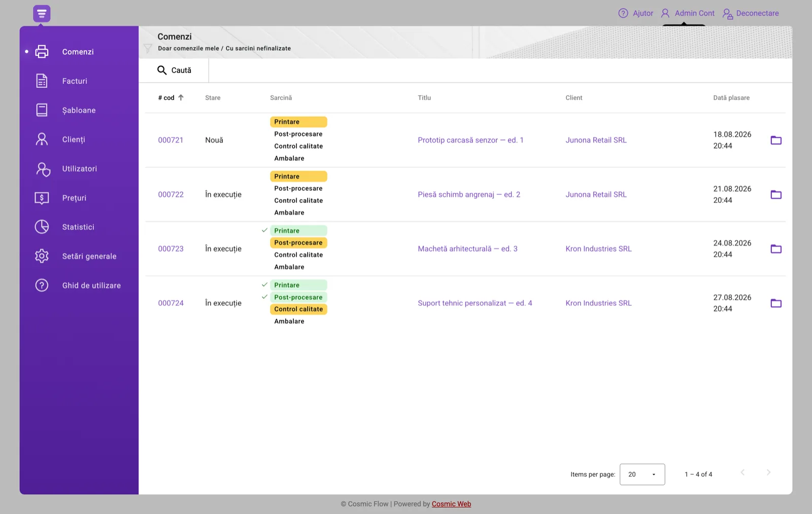Open Statistici pie chart icon
Image resolution: width=812 pixels, height=514 pixels.
[x=42, y=227]
